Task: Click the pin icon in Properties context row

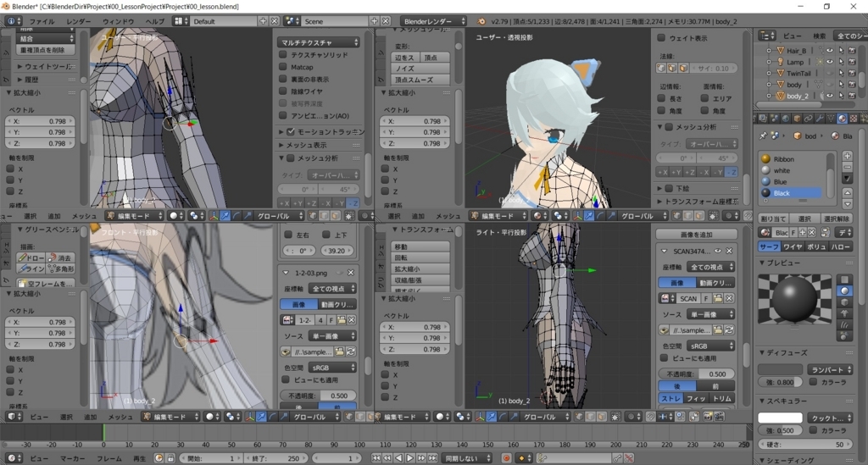Action: (764, 136)
